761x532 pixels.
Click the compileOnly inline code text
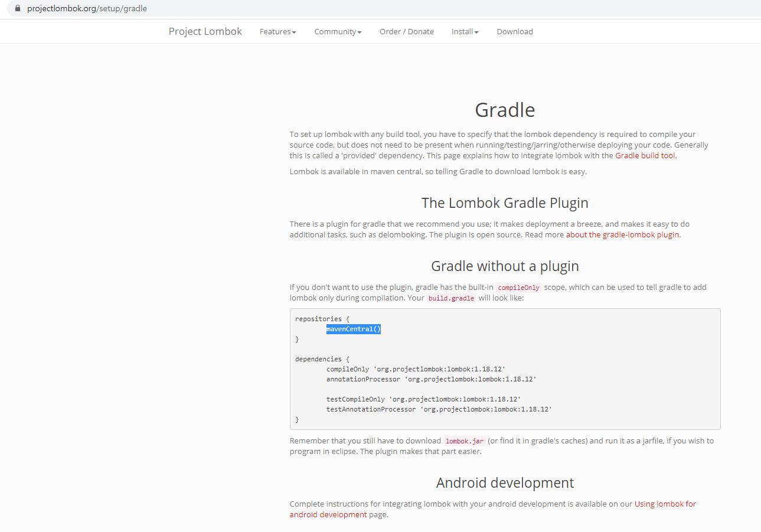518,288
